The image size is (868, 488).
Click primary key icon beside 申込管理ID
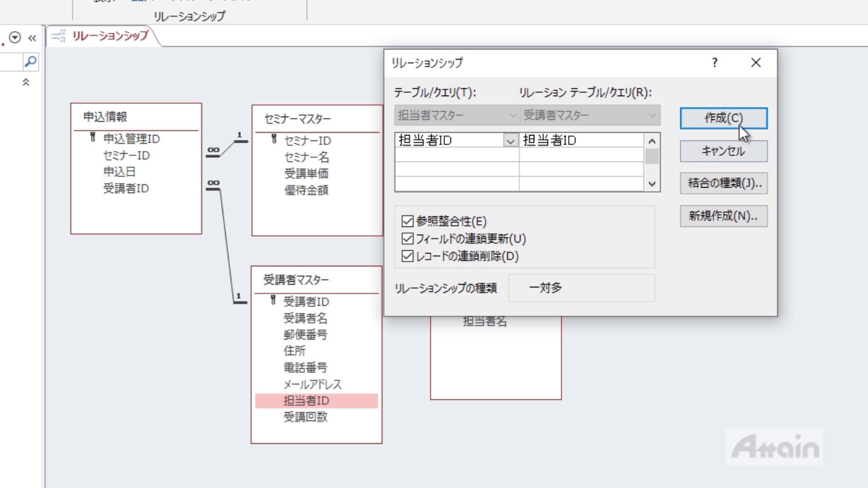[93, 138]
